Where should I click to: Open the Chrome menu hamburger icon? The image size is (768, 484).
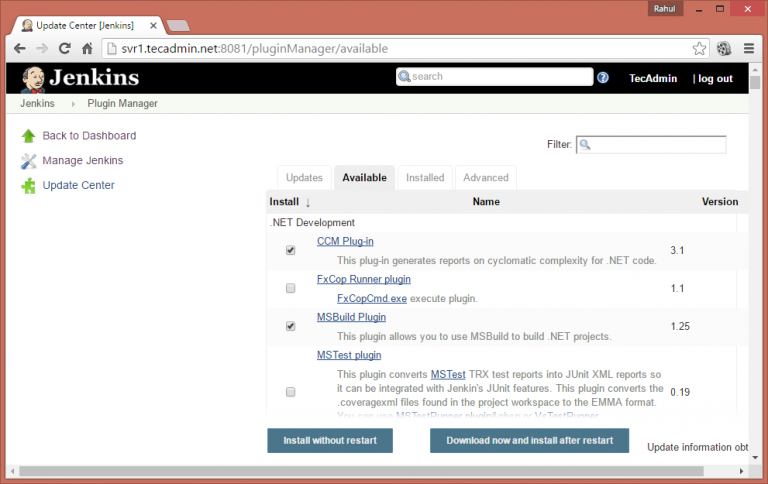click(747, 48)
